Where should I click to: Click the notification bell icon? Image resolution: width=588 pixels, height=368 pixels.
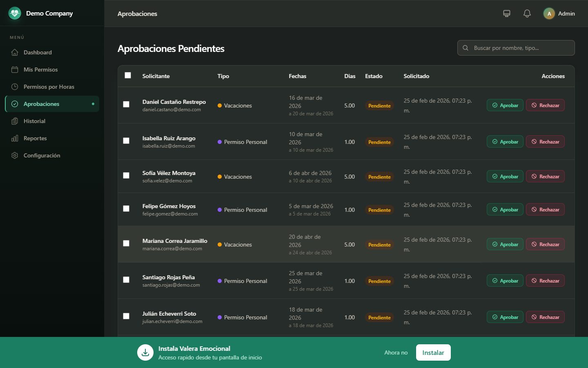point(527,13)
